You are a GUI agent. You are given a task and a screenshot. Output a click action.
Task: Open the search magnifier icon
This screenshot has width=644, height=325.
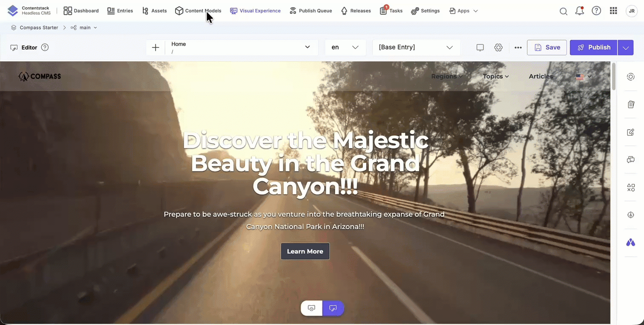pos(563,11)
